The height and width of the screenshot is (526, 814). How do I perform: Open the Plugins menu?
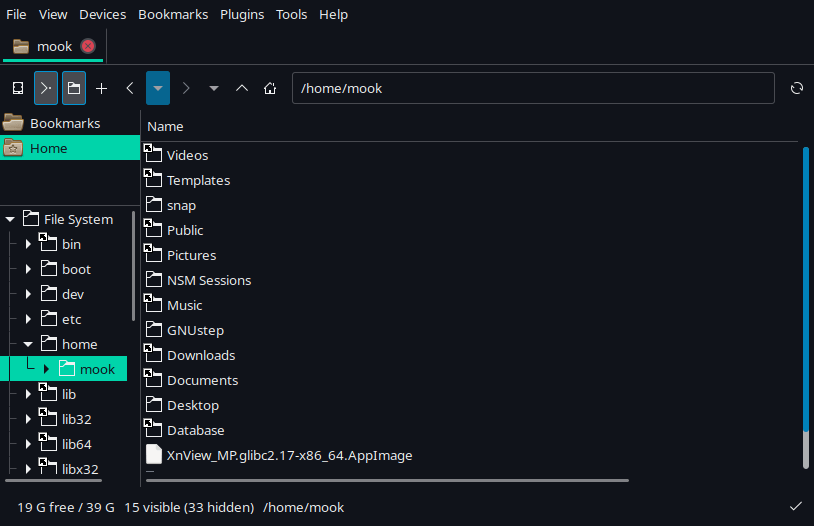point(242,15)
